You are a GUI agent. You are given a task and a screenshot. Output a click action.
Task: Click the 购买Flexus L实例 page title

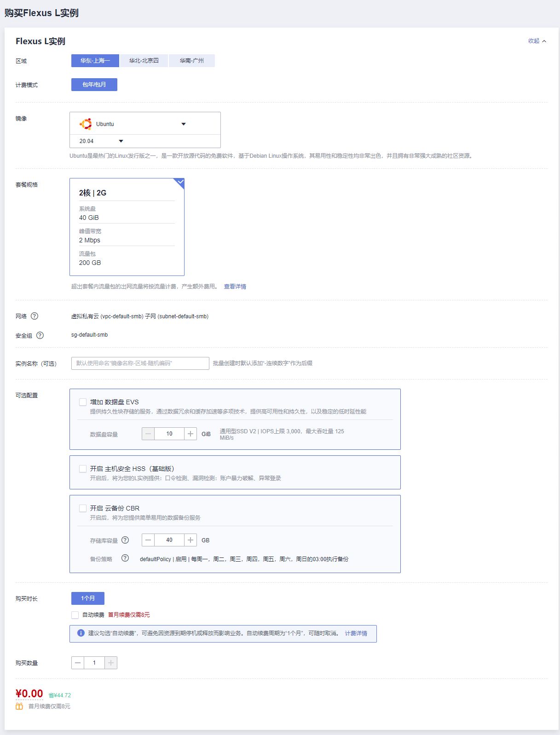41,13
